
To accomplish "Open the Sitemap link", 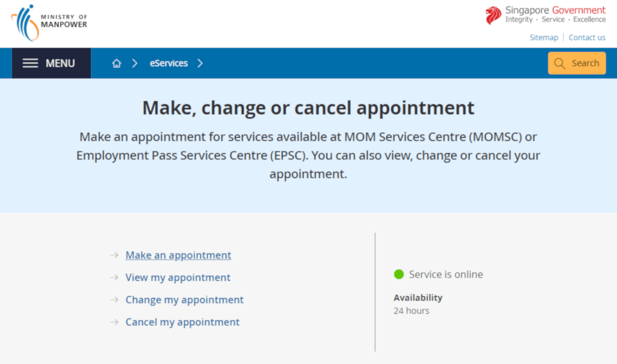I will 544,38.
